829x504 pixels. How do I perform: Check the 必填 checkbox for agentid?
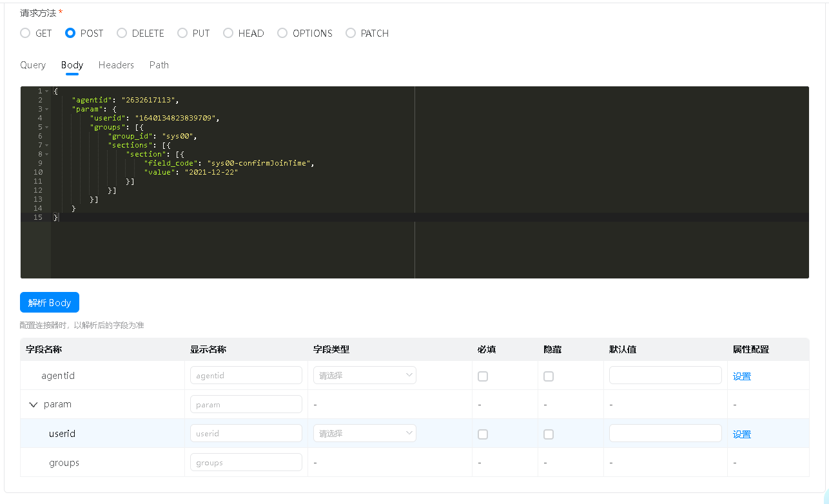point(483,376)
